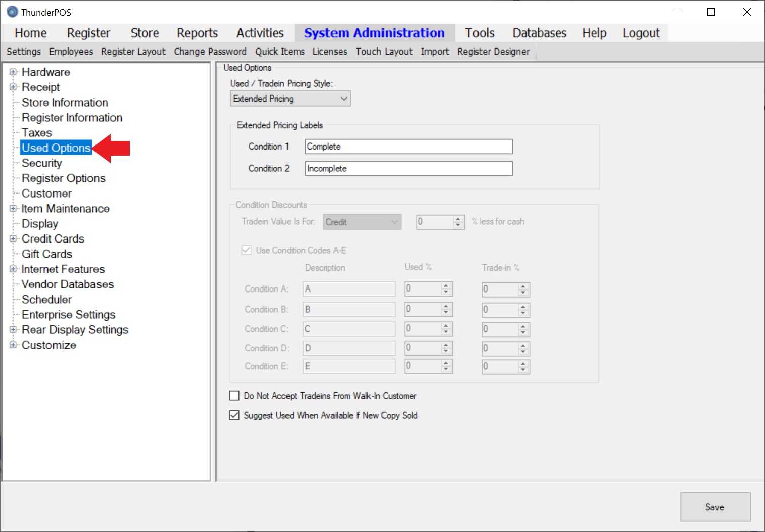Click the Condition 1 label text field
The image size is (765, 532).
point(408,147)
